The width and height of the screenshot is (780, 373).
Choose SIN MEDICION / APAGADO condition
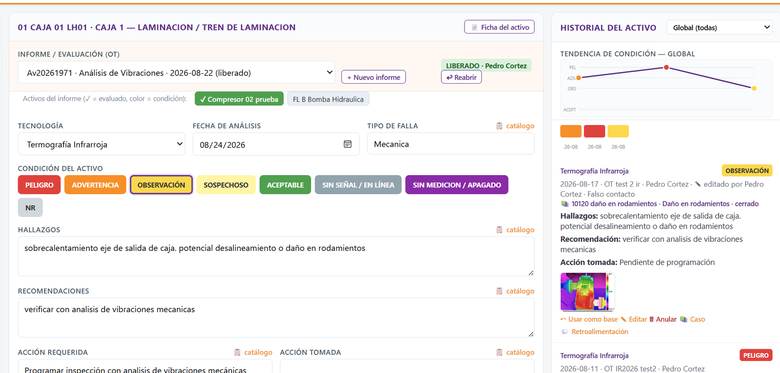[x=457, y=185]
